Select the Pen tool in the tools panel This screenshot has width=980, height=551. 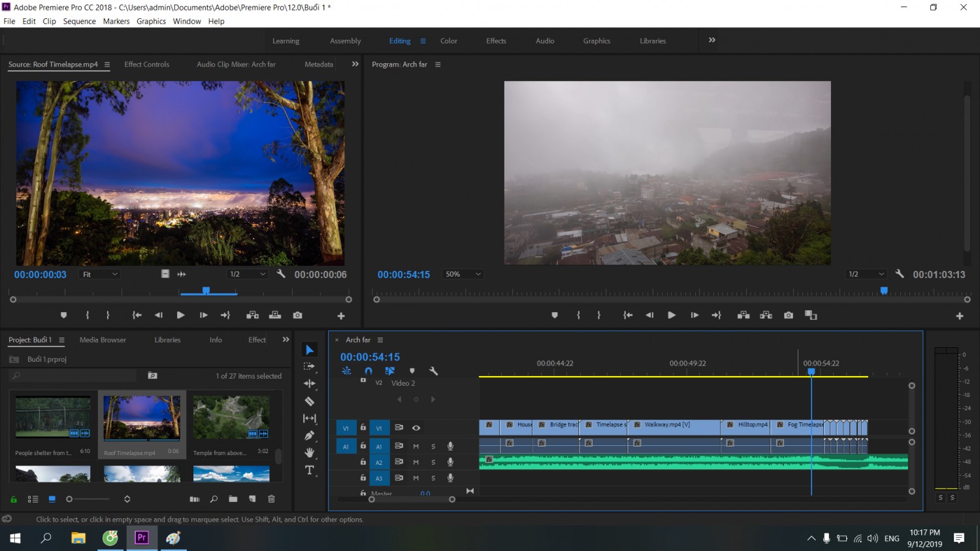click(310, 435)
